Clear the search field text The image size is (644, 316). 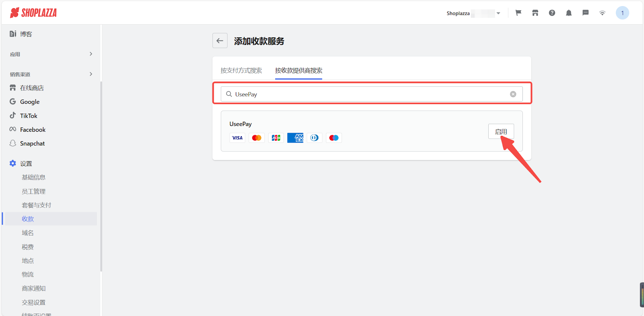tap(513, 94)
